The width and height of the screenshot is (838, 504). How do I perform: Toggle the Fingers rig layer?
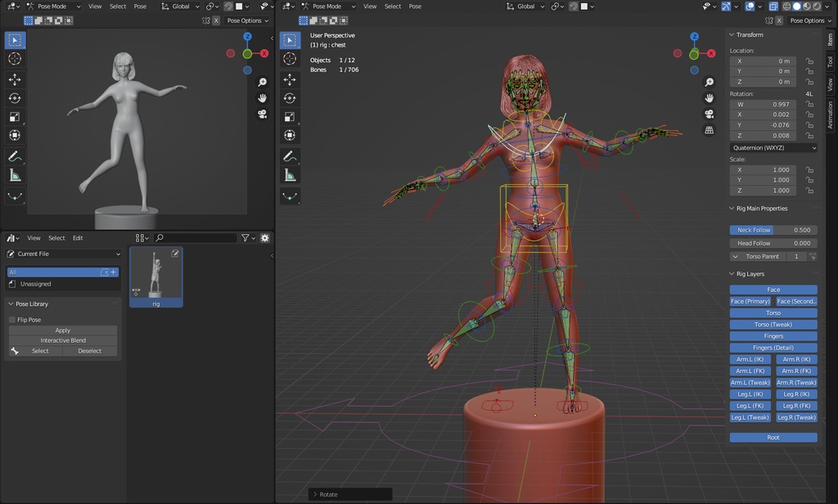[x=773, y=335]
